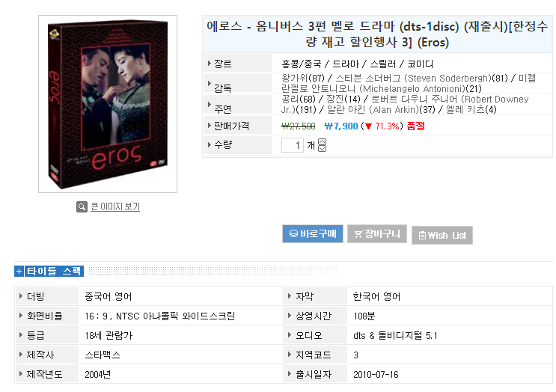Click the discounted price ₩7,900
556x392 pixels.
341,126
